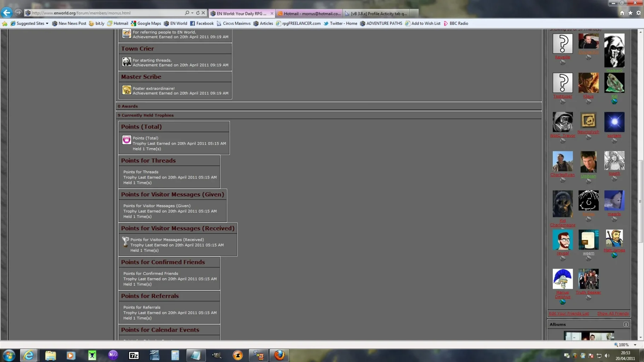Click the stop loading X in address bar

pos(203,13)
